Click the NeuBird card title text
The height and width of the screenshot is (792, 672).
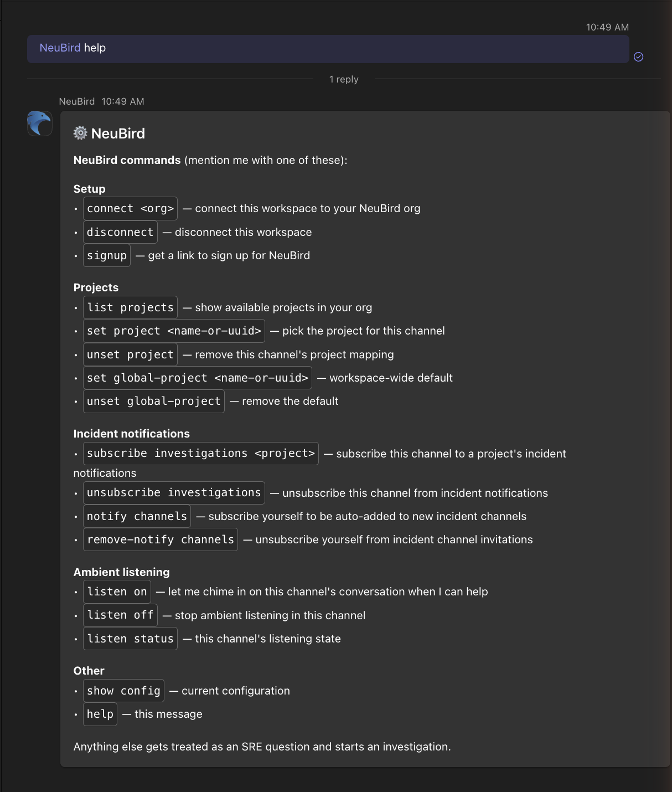pos(118,133)
